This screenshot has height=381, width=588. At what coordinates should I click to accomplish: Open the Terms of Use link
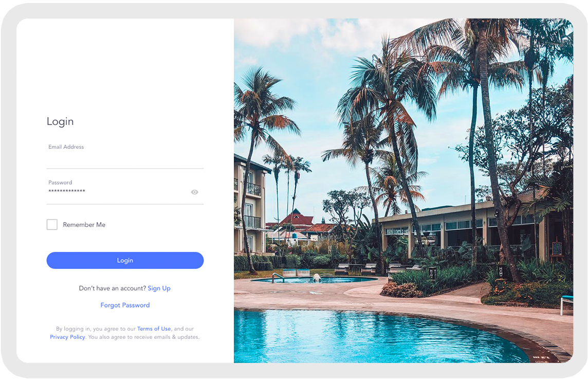pos(154,329)
